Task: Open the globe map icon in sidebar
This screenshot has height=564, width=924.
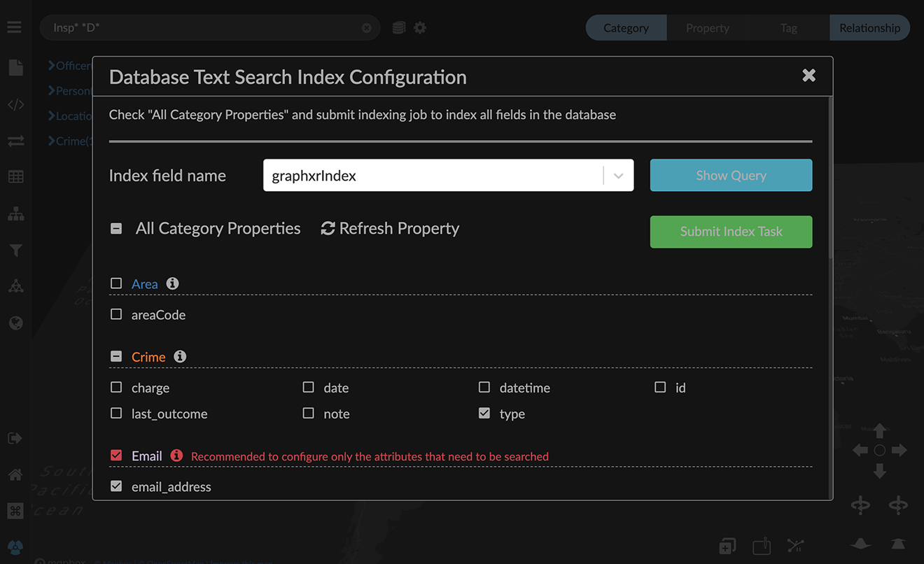Action: pos(15,323)
